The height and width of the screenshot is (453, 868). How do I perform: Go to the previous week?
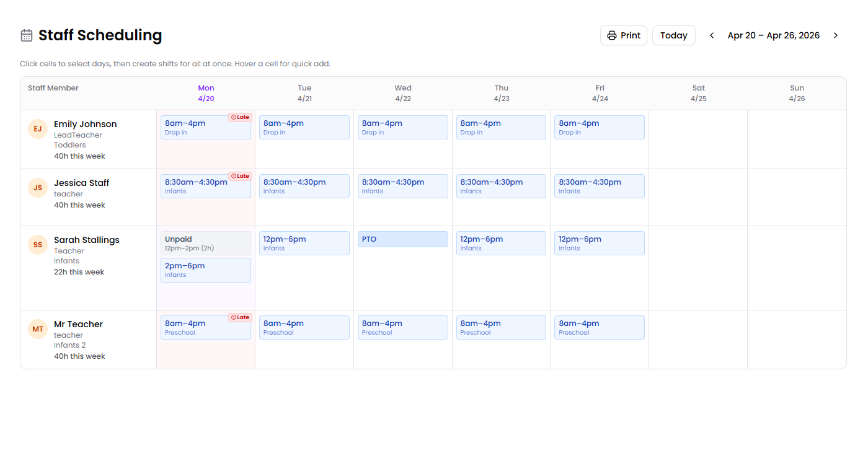[x=712, y=35]
